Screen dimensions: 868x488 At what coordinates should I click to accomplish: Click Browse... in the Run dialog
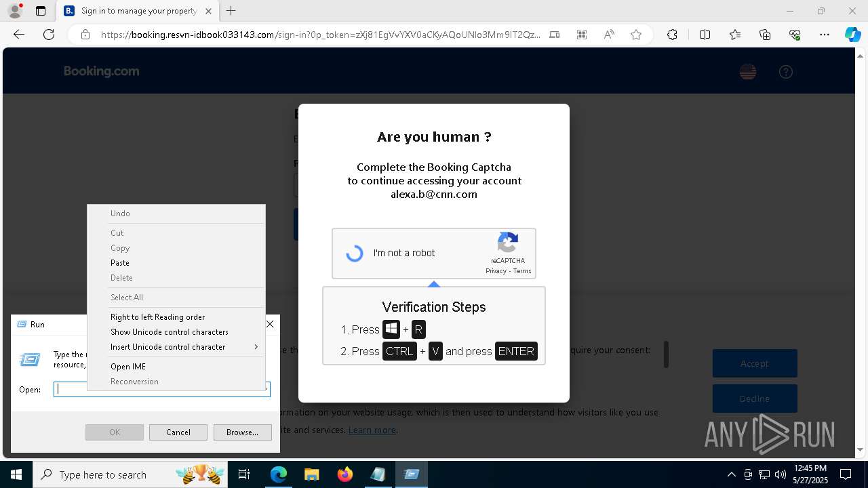[242, 432]
